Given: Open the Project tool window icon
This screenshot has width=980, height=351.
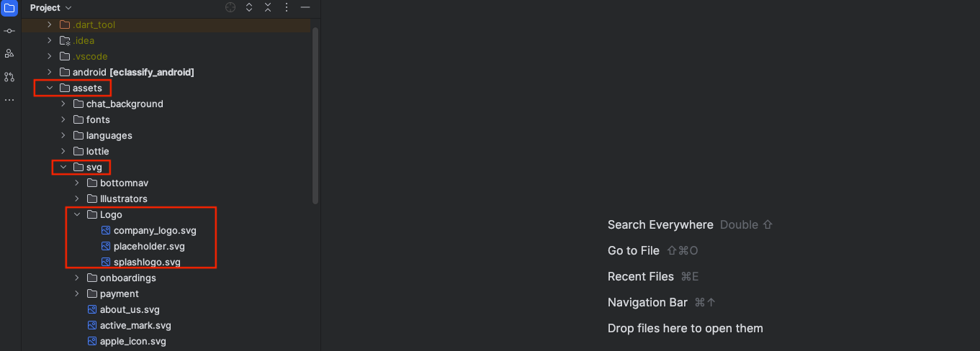Looking at the screenshot, I should click(x=9, y=8).
